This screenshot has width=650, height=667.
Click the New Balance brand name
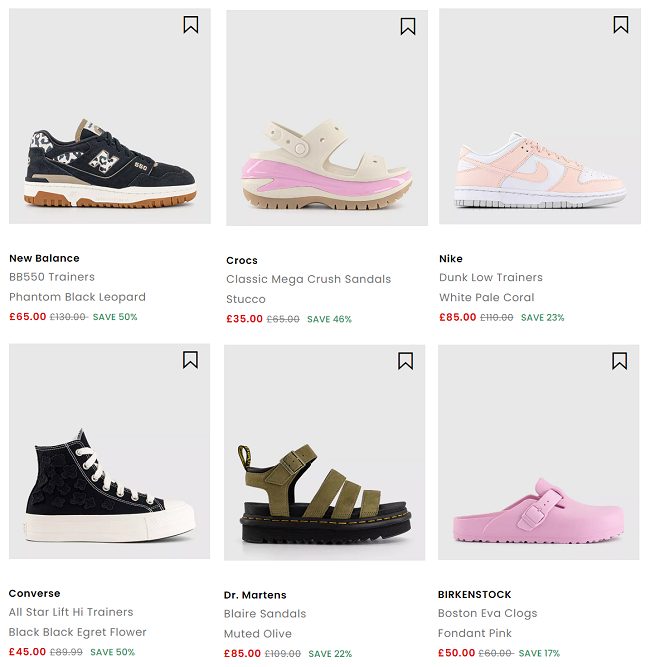tap(44, 258)
